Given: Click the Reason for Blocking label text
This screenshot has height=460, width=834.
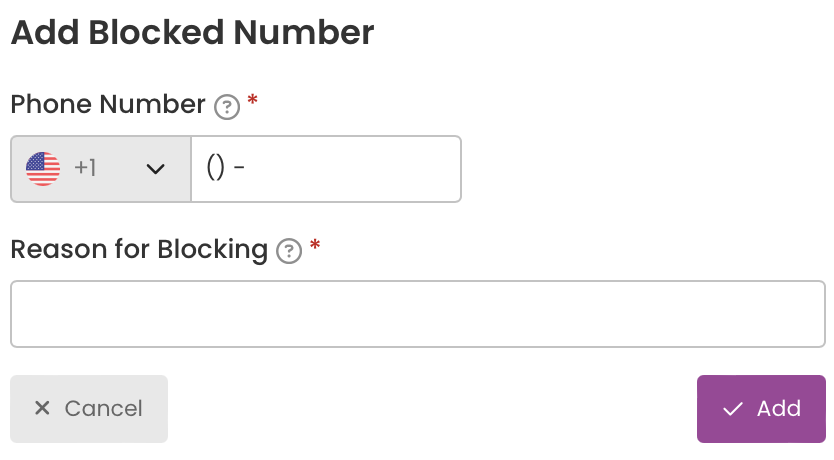Looking at the screenshot, I should coord(139,250).
